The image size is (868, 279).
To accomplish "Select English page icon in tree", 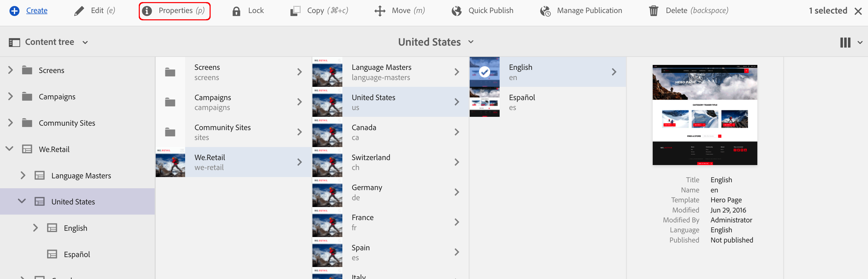I will (x=52, y=228).
